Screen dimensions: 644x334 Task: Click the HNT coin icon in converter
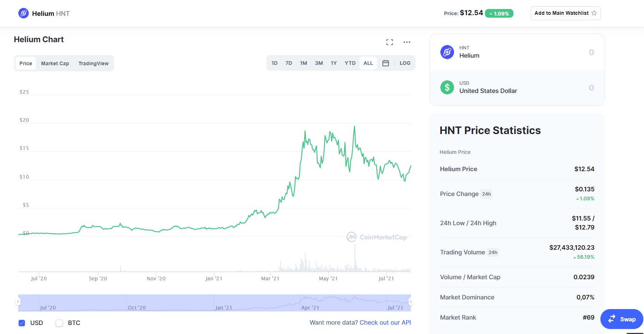coord(447,52)
